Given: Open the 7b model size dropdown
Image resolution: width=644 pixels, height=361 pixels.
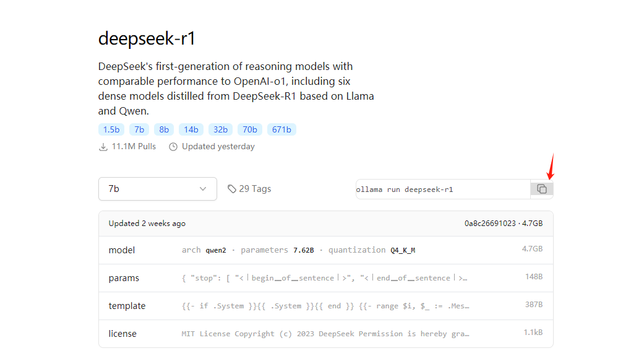Looking at the screenshot, I should point(158,189).
